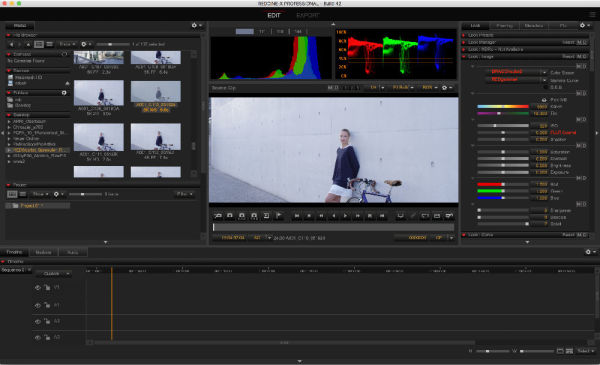Switch file browser to thumbnail view

click(39, 44)
